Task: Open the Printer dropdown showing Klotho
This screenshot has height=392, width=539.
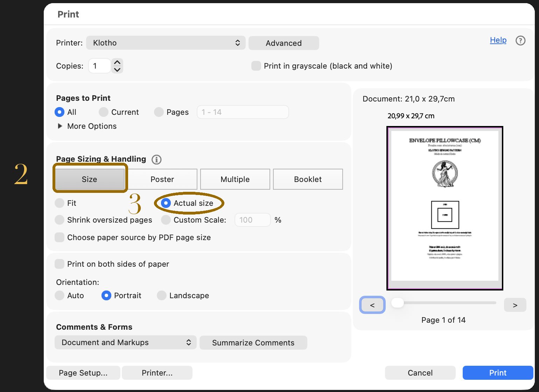Action: click(x=166, y=43)
